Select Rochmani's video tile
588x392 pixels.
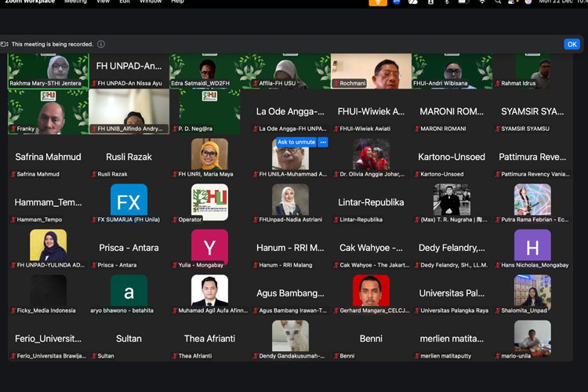(x=371, y=71)
